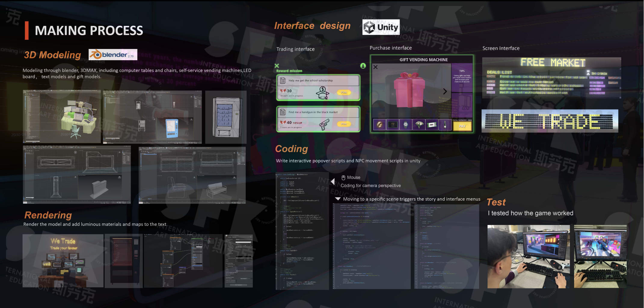Collapse the 'Moving to a specific scene' triangle
The width and height of the screenshot is (644, 308).
pos(338,199)
